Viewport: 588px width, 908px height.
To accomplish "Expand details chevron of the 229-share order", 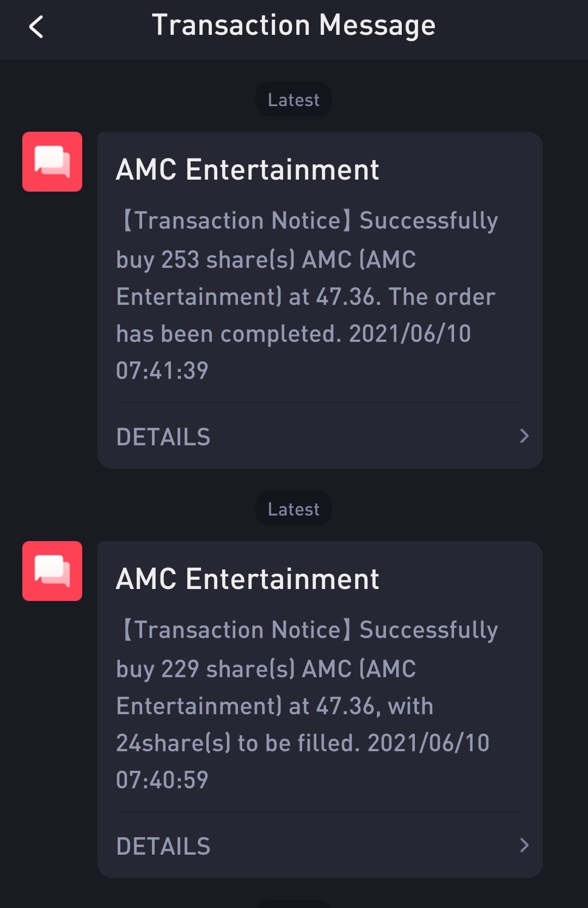I will 524,845.
